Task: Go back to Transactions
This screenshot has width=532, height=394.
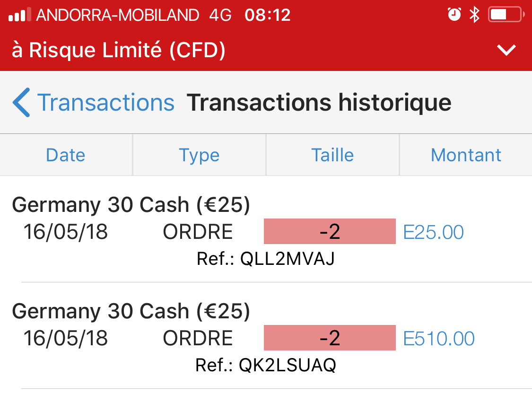Action: click(x=105, y=103)
